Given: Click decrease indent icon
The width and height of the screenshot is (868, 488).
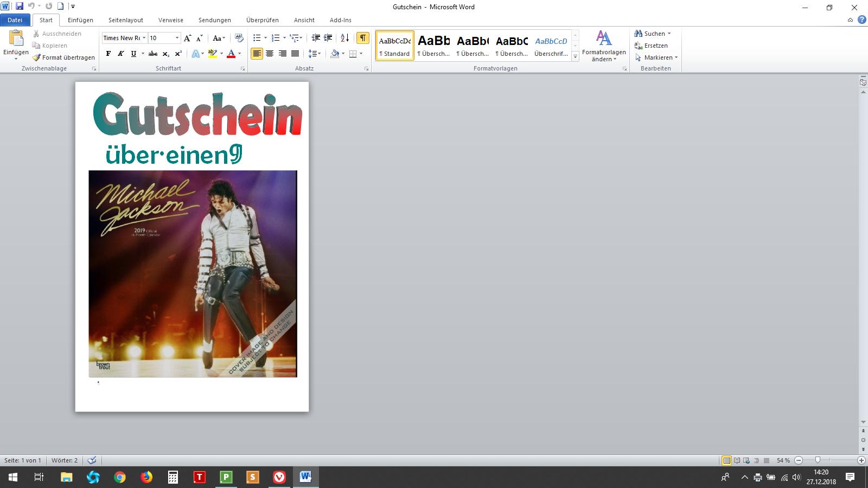Looking at the screenshot, I should tap(316, 38).
